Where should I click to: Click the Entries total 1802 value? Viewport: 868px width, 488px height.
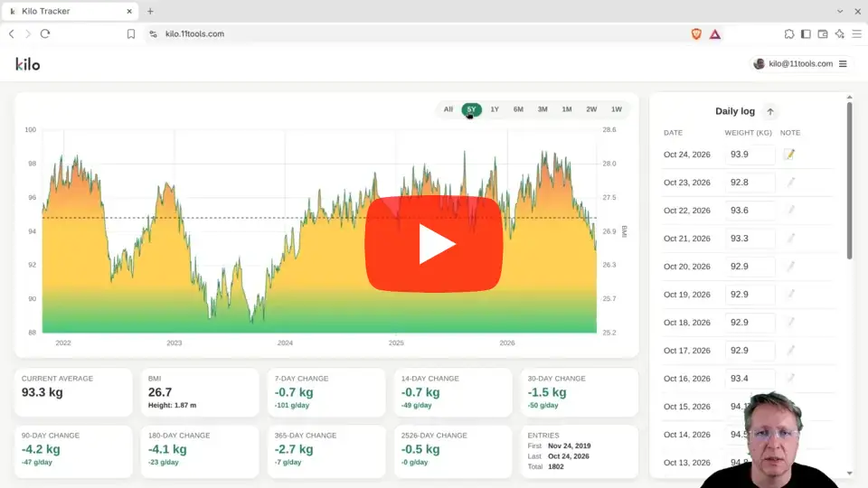click(556, 466)
